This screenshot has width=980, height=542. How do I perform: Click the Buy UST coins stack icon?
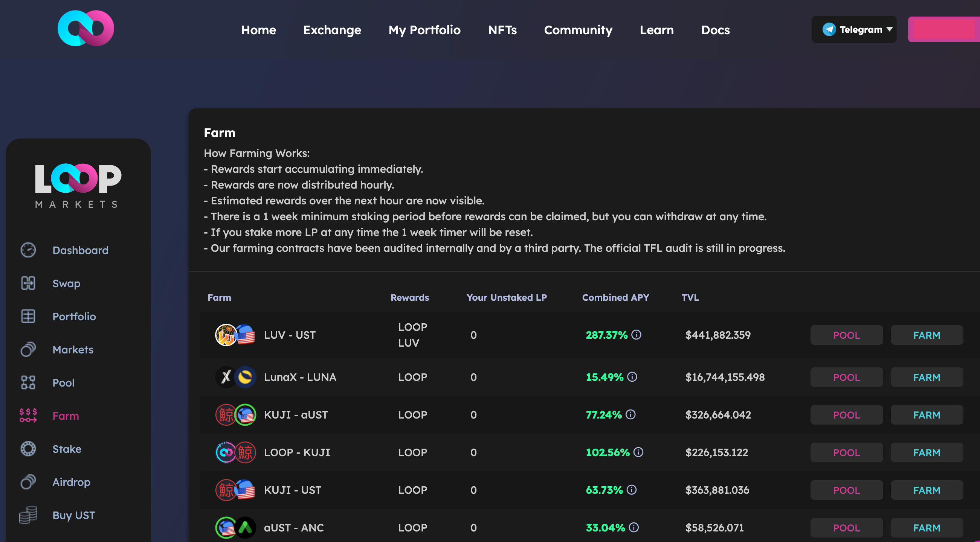click(x=28, y=515)
